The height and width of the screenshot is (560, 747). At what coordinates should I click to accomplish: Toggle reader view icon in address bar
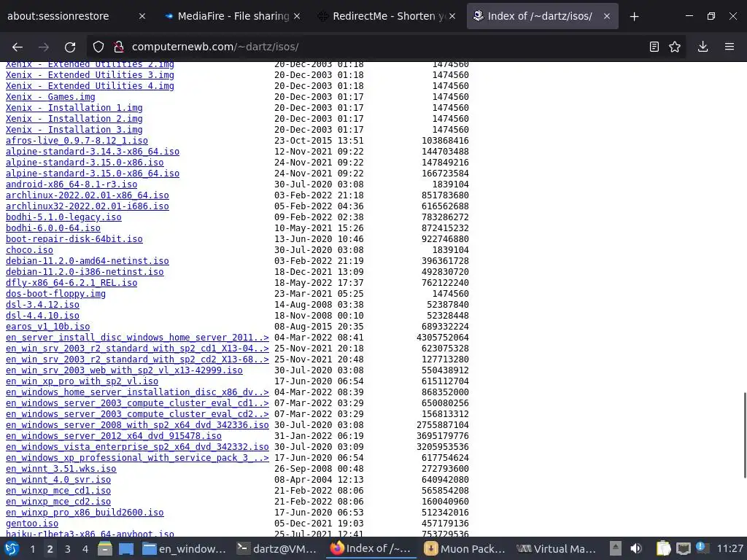pos(654,47)
